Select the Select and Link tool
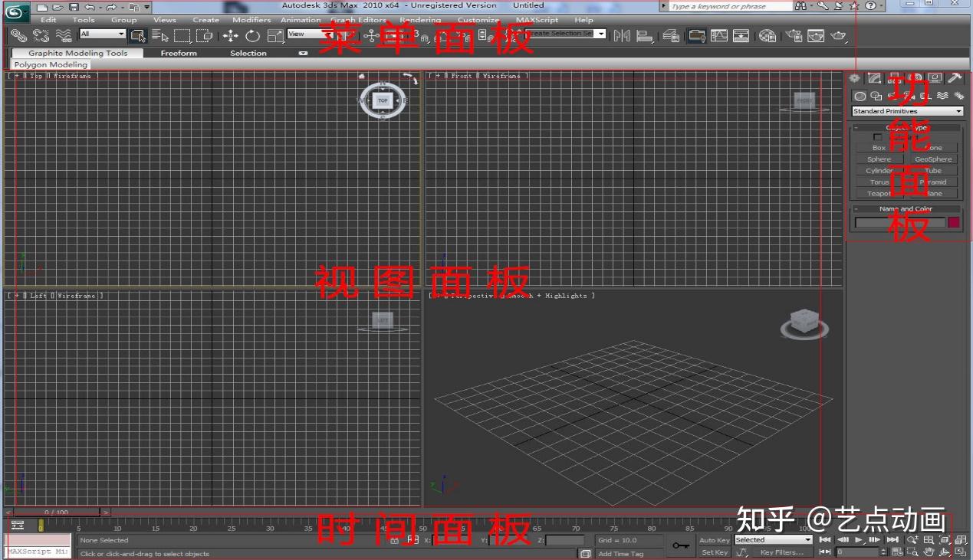 [18, 35]
